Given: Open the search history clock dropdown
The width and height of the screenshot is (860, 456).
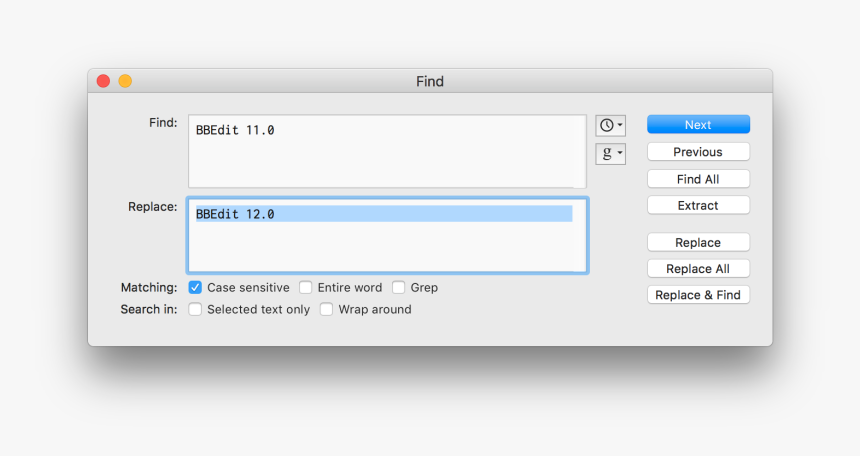Looking at the screenshot, I should point(610,126).
